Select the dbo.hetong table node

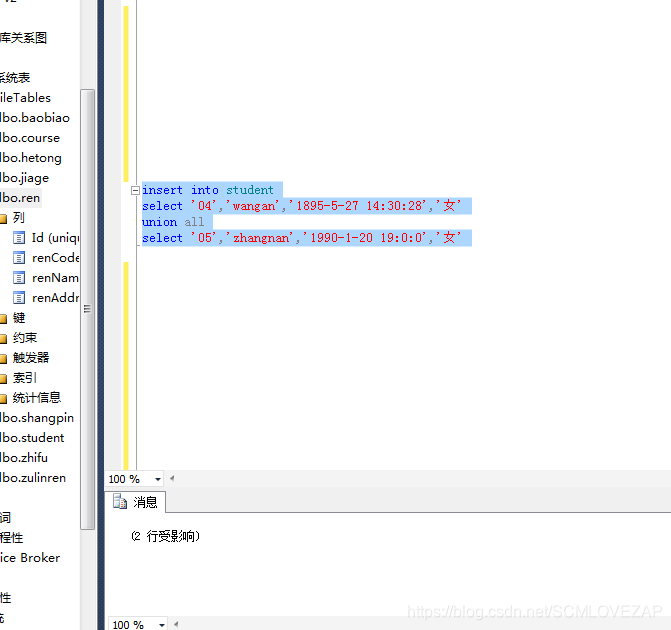click(x=31, y=158)
